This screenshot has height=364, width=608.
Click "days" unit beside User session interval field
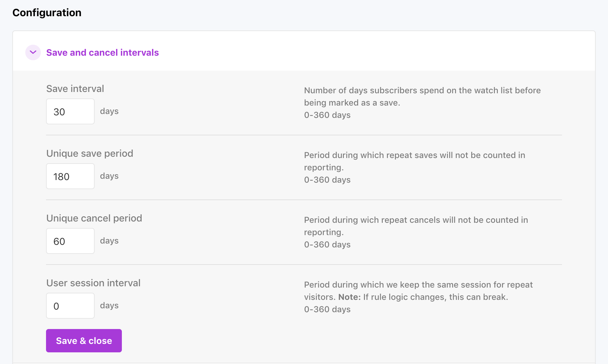point(109,305)
